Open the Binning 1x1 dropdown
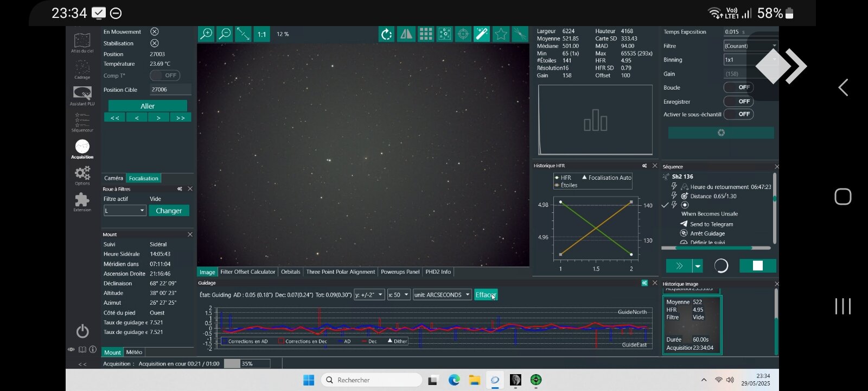 pos(751,60)
